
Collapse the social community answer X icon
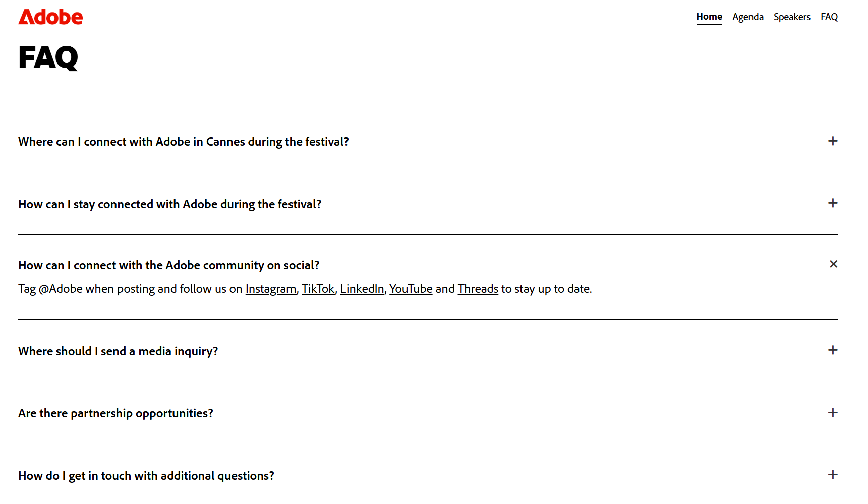pos(833,264)
